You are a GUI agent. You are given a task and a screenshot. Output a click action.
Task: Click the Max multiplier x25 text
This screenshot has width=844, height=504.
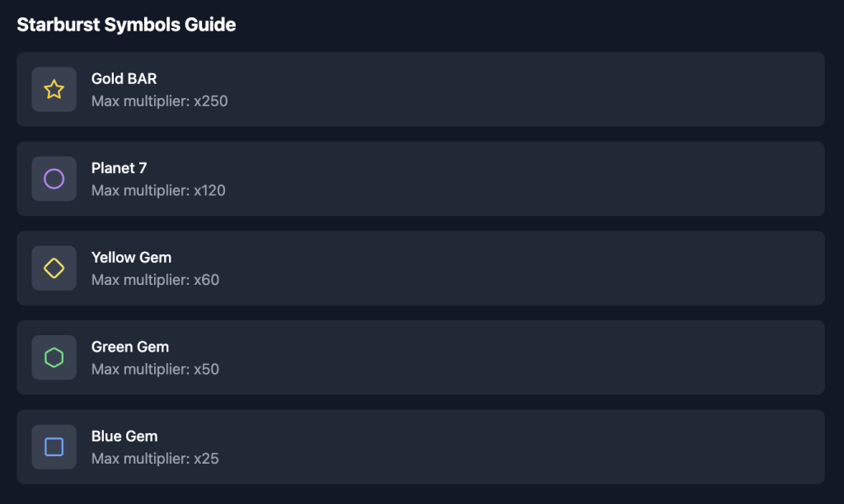click(155, 458)
